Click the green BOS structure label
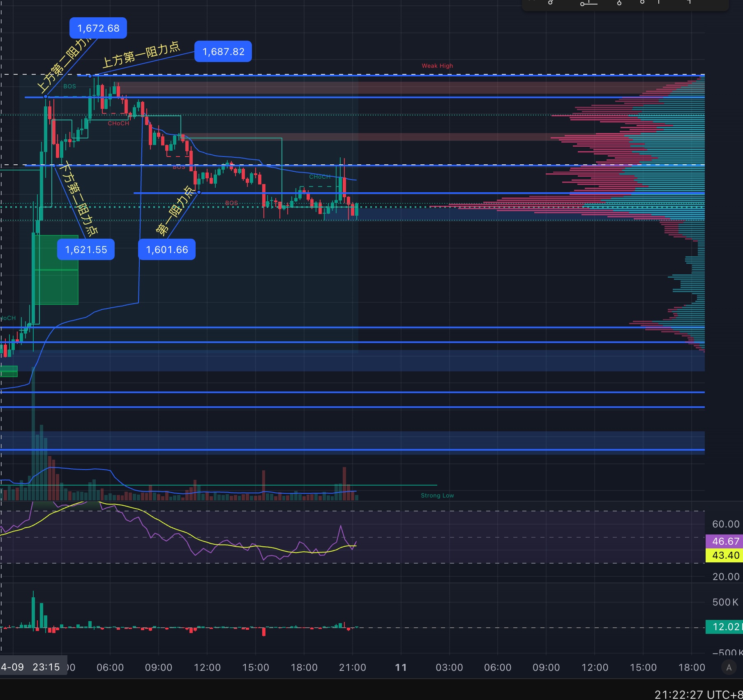 tap(69, 86)
